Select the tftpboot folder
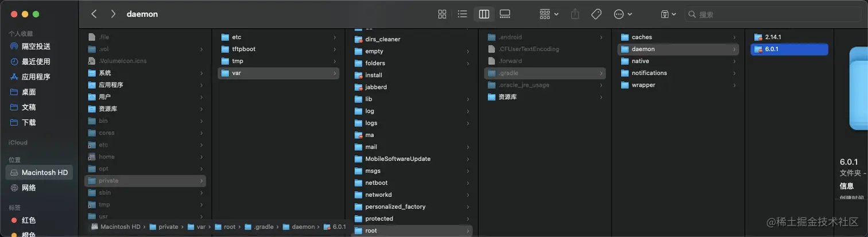This screenshot has width=868, height=237. 278,49
